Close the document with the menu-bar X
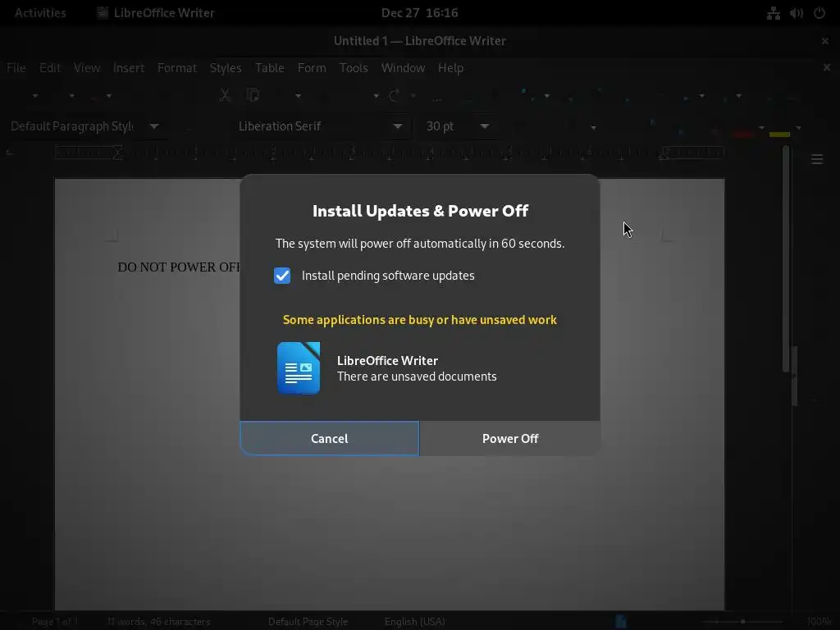Screen dimensions: 840x630 point(827,67)
